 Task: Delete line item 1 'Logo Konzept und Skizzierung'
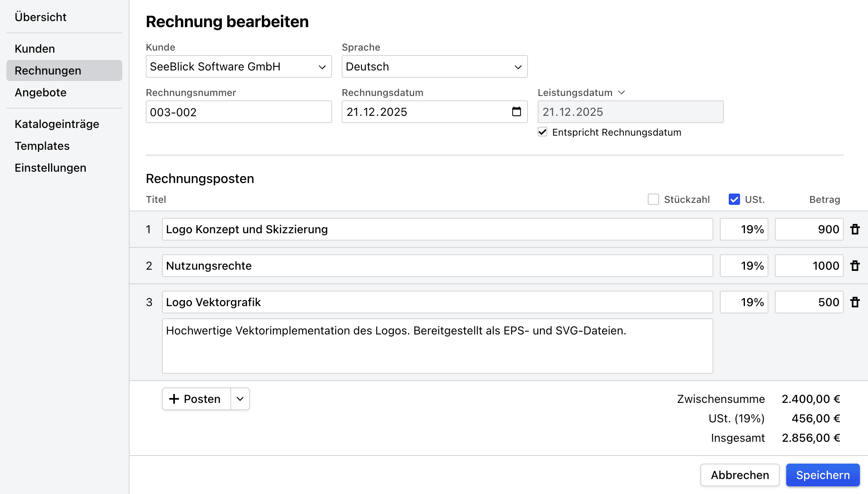[855, 229]
